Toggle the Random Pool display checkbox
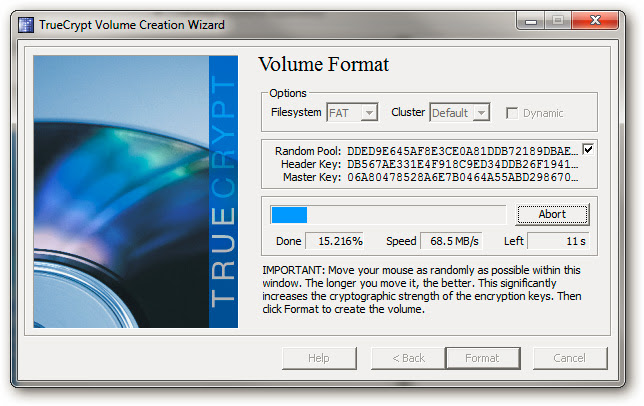Screen dimensions: 644x406 point(588,149)
